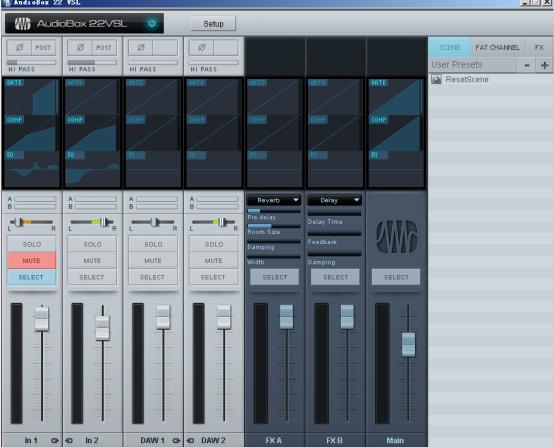Click the DAW 2 pan slider
The height and width of the screenshot is (447, 554).
pos(214,222)
